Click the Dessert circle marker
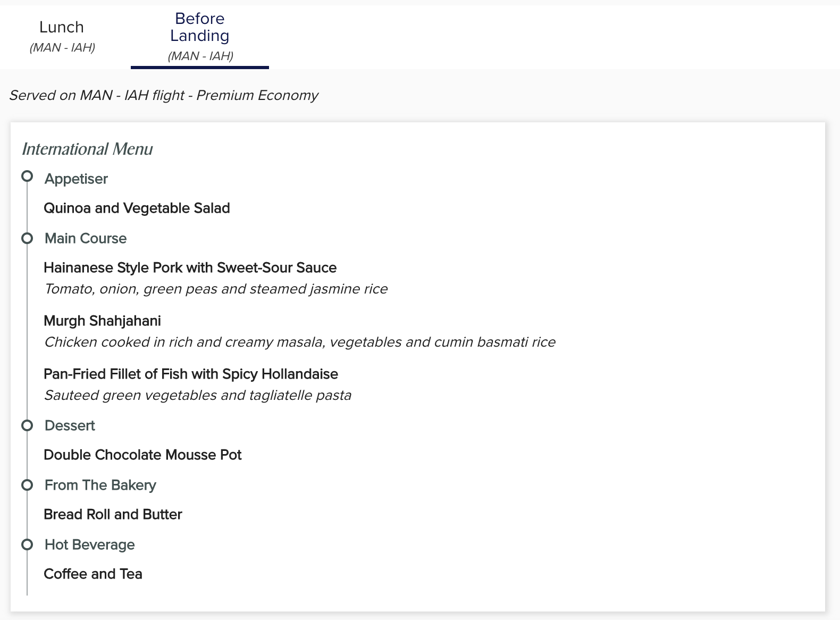The image size is (840, 620). pos(27,425)
